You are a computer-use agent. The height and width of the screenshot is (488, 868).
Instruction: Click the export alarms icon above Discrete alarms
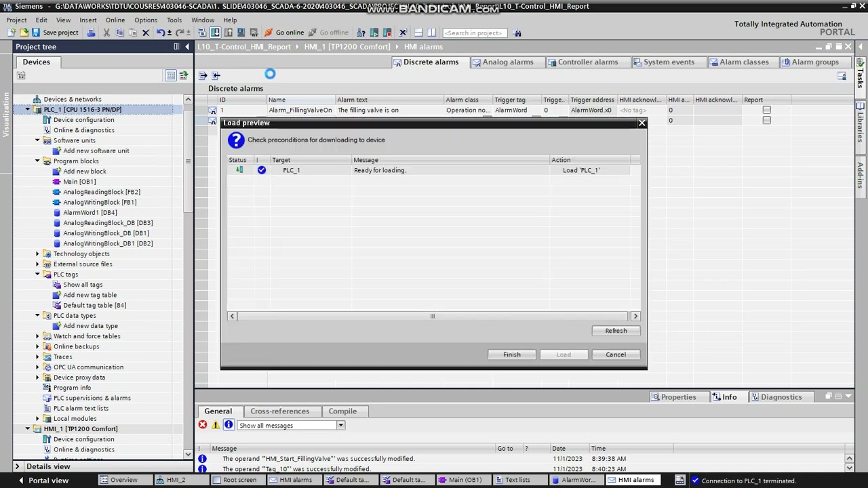click(x=203, y=75)
